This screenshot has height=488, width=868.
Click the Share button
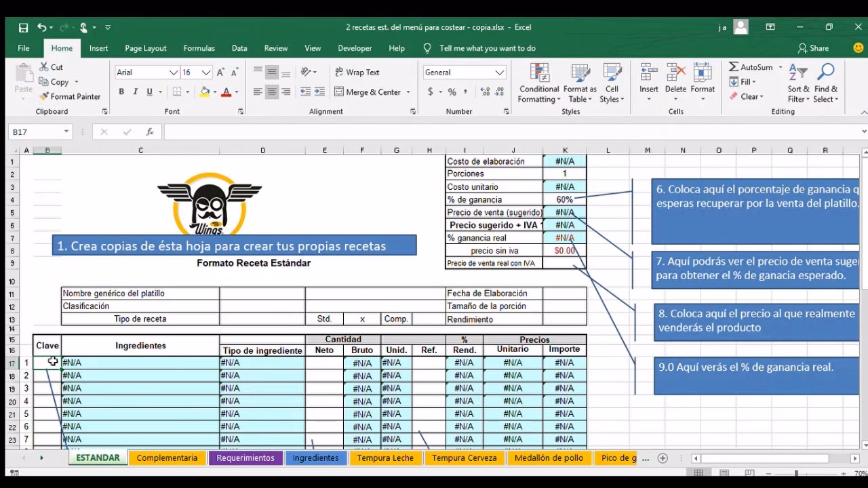813,48
